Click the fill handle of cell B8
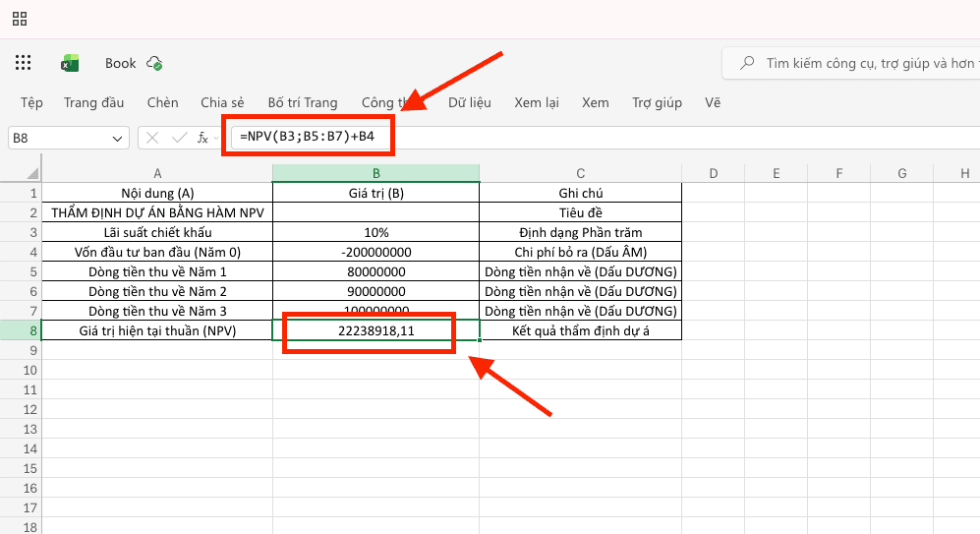 tap(480, 340)
